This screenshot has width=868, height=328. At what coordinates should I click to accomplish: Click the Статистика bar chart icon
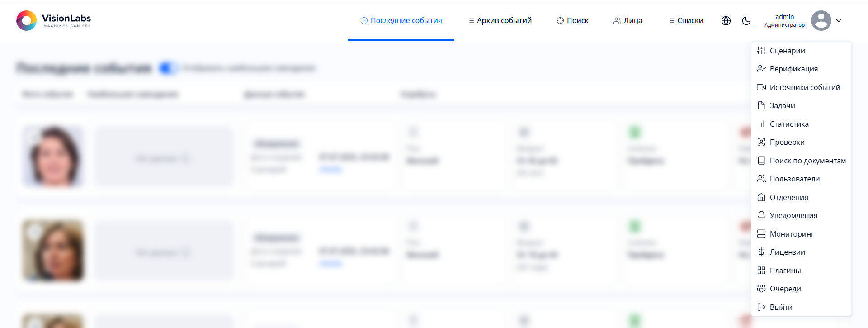(x=761, y=124)
